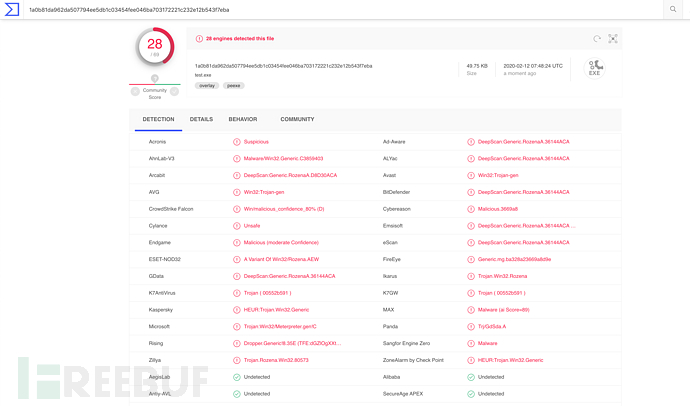Click the "Unsafe" result for Cylance
The height and width of the screenshot is (406, 690).
point(252,226)
